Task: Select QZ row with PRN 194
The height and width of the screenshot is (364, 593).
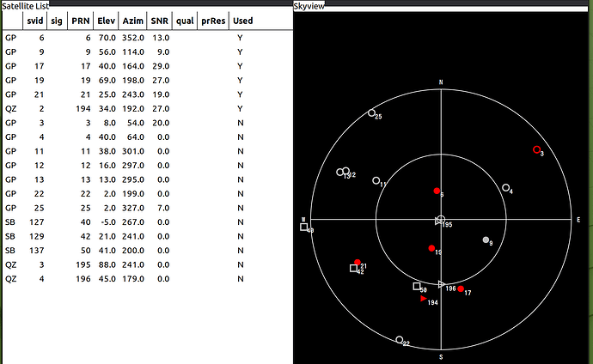Action: 148,109
